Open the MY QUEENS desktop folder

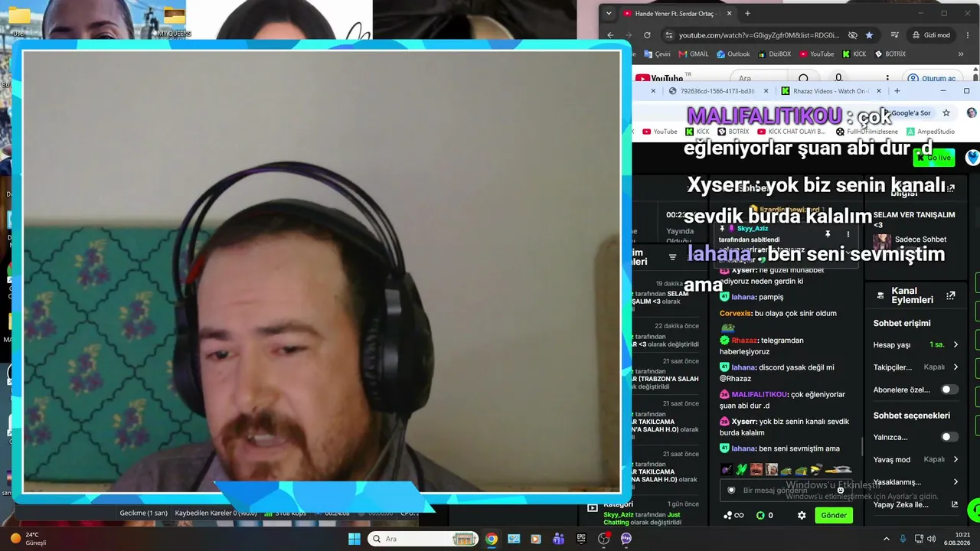[174, 21]
